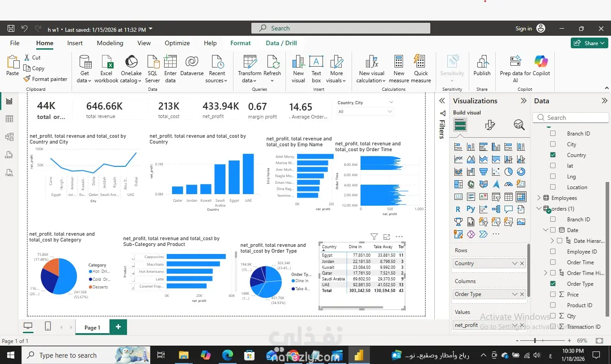Choose the donut chart visualization type
Image resolution: width=611 pixels, height=364 pixels.
click(x=521, y=172)
